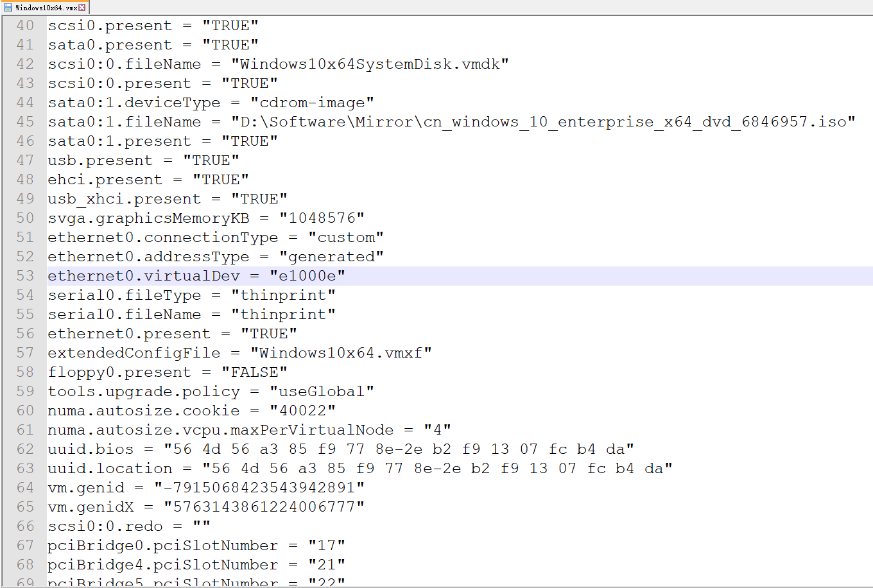Click the "useGlobal" upgrade policy value
This screenshot has height=588, width=873.
point(322,392)
